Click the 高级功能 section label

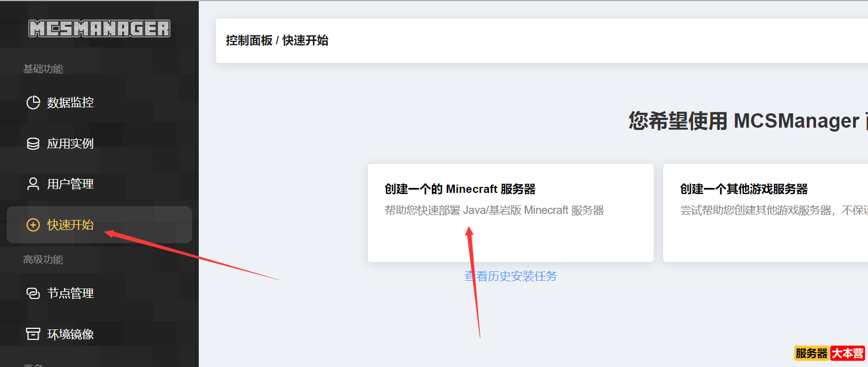(x=43, y=260)
